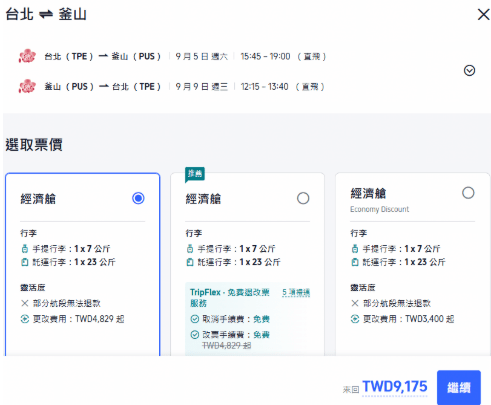
Task: Click the carry-on baggage icon in first card
Action: pos(25,249)
